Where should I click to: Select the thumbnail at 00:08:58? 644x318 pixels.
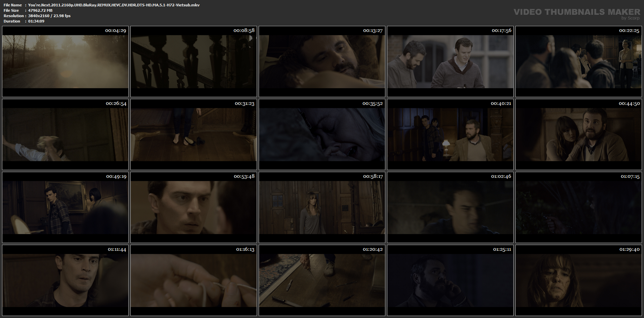[x=194, y=62]
